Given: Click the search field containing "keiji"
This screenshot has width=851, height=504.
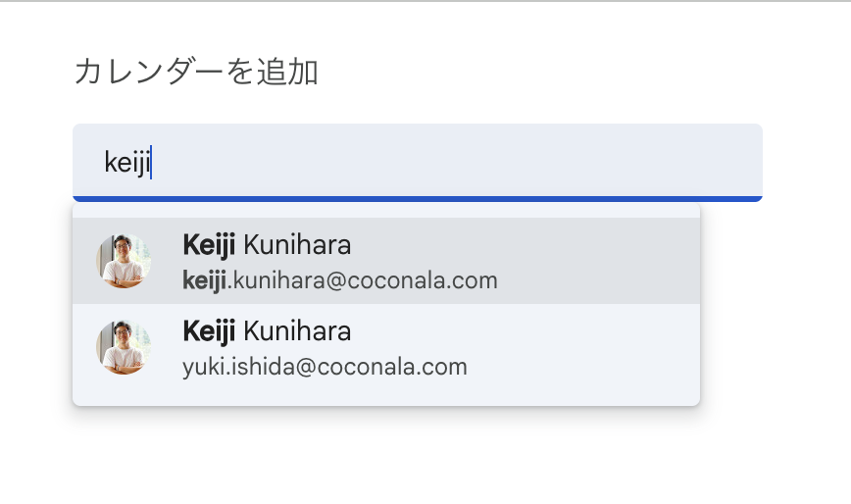Looking at the screenshot, I should pos(417,162).
